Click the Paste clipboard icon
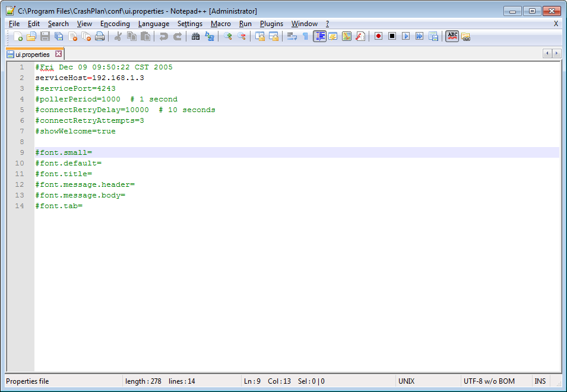The height and width of the screenshot is (392, 567). point(145,37)
